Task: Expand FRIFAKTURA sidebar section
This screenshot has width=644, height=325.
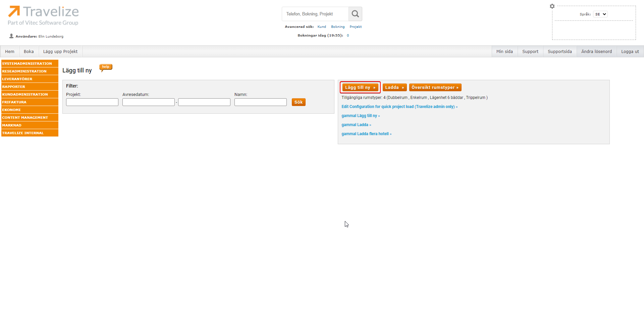Action: click(30, 102)
